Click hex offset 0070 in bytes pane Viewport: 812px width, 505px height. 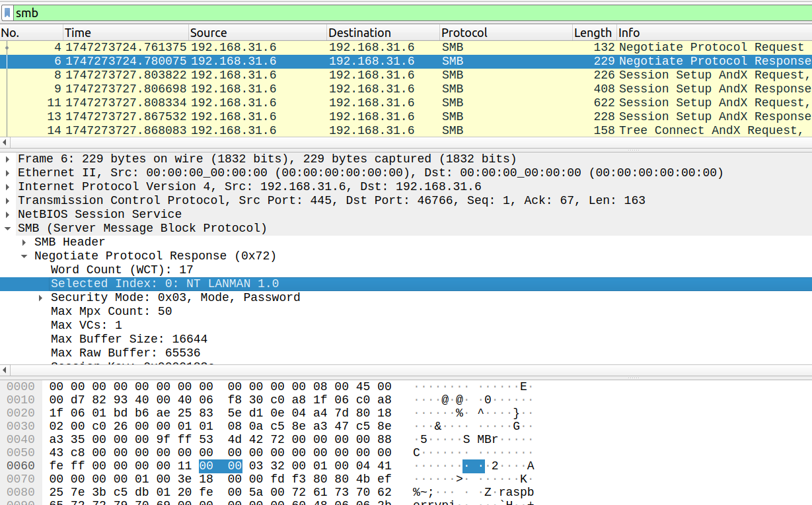coord(20,479)
